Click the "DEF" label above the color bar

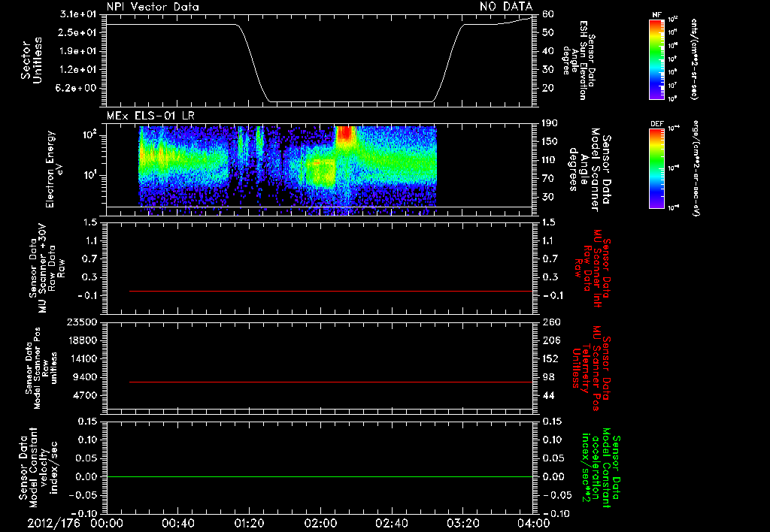click(x=657, y=124)
